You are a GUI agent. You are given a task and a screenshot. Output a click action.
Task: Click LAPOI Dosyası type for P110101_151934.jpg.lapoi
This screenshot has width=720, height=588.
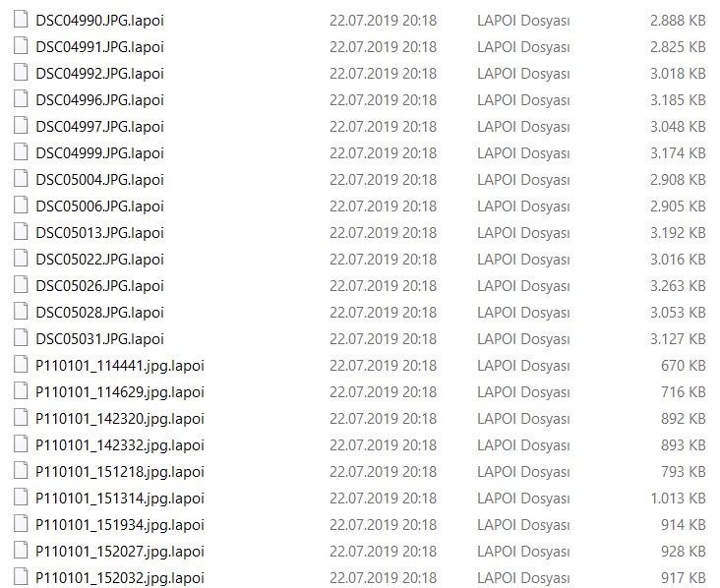point(523,525)
